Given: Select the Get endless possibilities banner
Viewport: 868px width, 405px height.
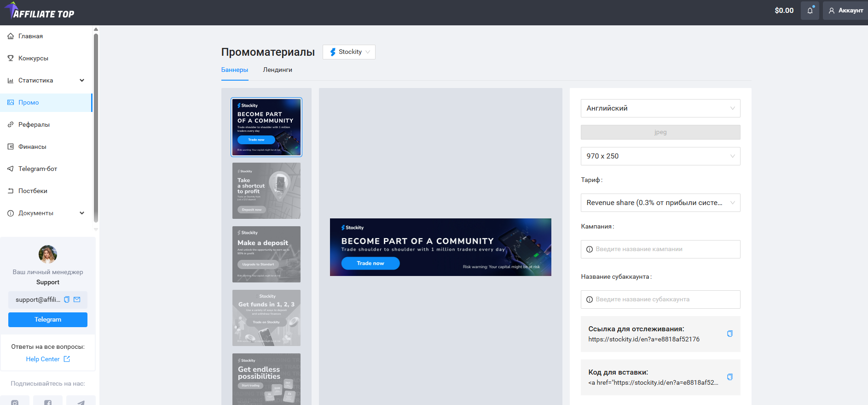Looking at the screenshot, I should click(266, 379).
